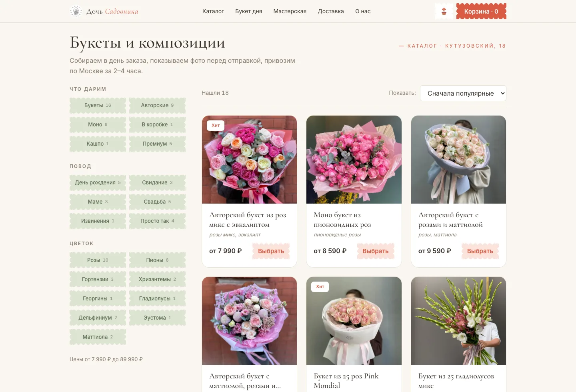Image resolution: width=576 pixels, height=392 pixels.
Task: Filter by Пионы flower type
Action: pyautogui.click(x=157, y=260)
